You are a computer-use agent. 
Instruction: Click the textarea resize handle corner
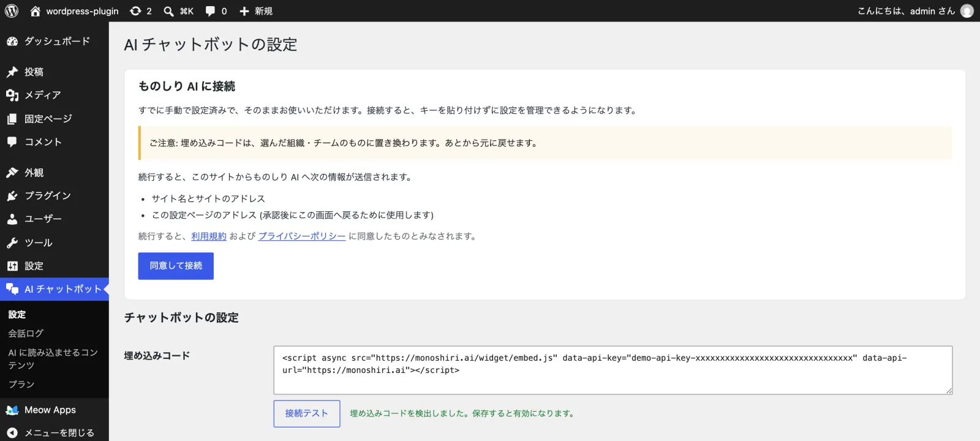click(949, 391)
